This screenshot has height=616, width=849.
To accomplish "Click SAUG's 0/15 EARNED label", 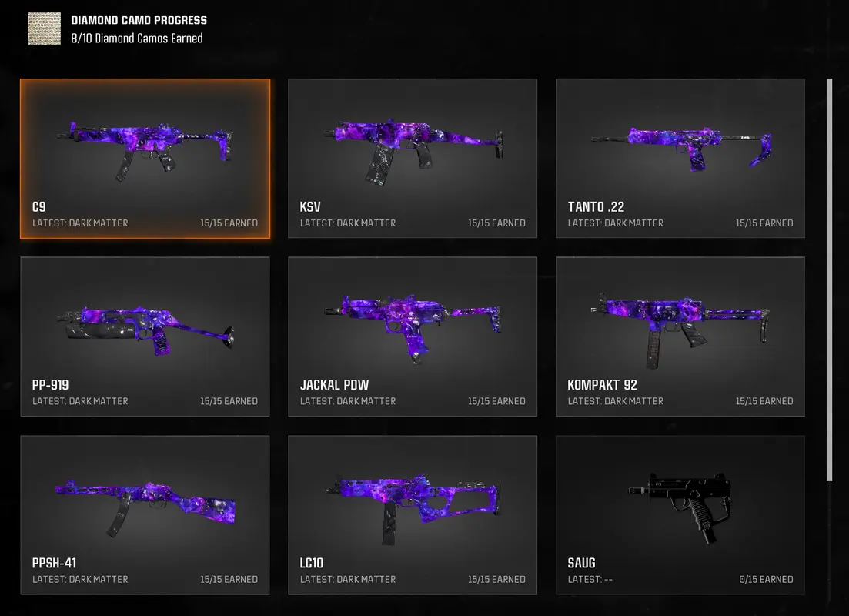I will (766, 579).
